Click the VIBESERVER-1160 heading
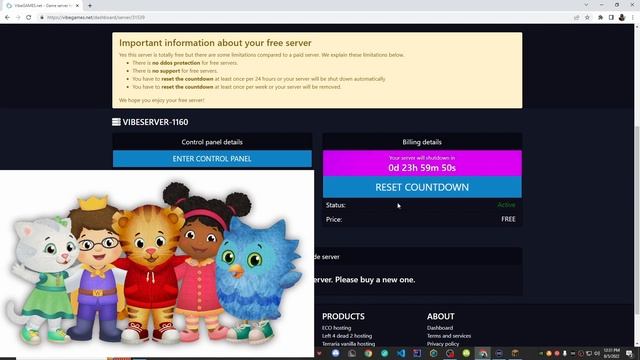Image resolution: width=640 pixels, height=360 pixels. pos(155,122)
